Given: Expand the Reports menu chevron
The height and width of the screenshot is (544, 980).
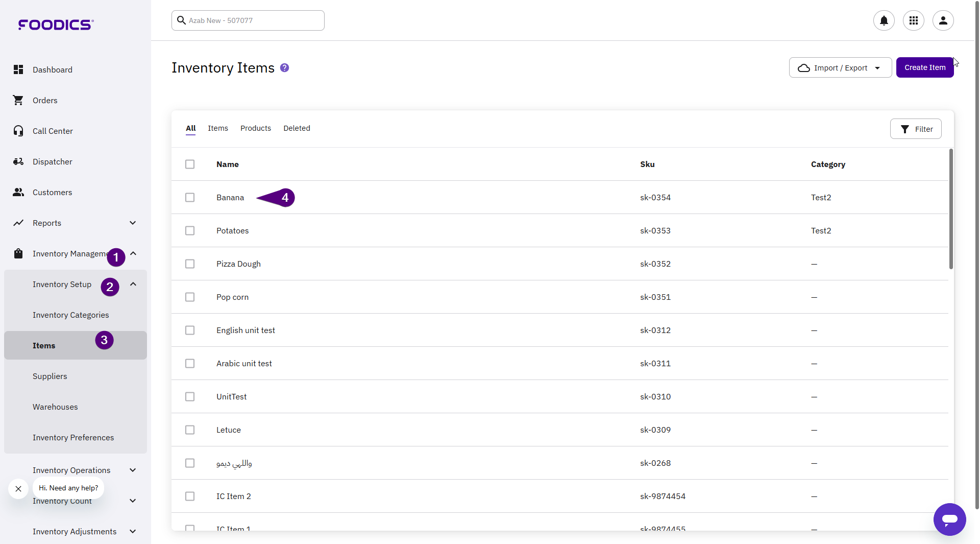Looking at the screenshot, I should coord(133,223).
